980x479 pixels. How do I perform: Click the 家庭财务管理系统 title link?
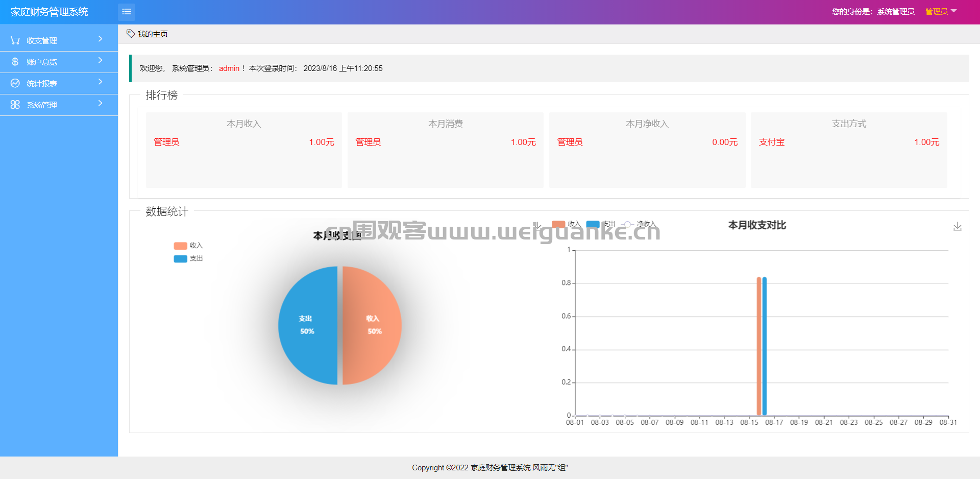pyautogui.click(x=50, y=12)
